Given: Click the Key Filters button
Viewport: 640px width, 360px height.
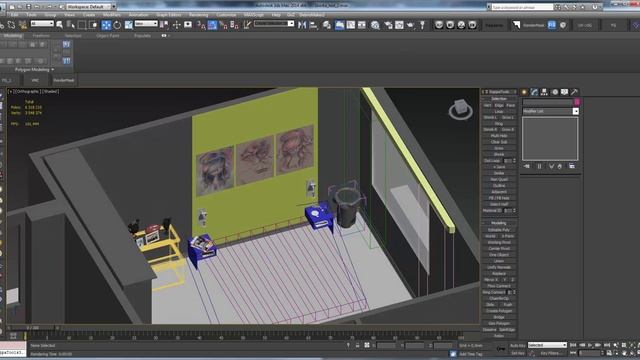Looking at the screenshot, I should pyautogui.click(x=550, y=353).
